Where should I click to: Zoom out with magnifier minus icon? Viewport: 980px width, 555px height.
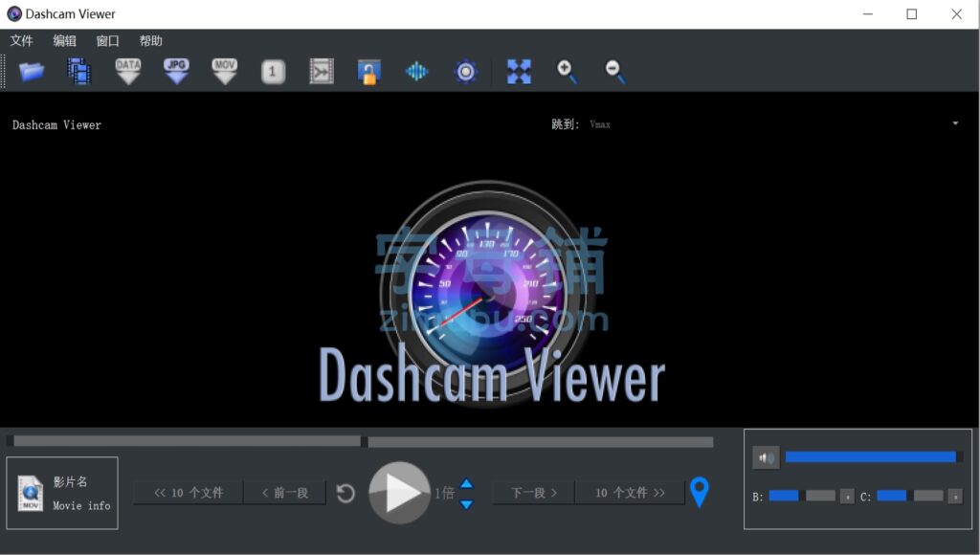(x=615, y=71)
